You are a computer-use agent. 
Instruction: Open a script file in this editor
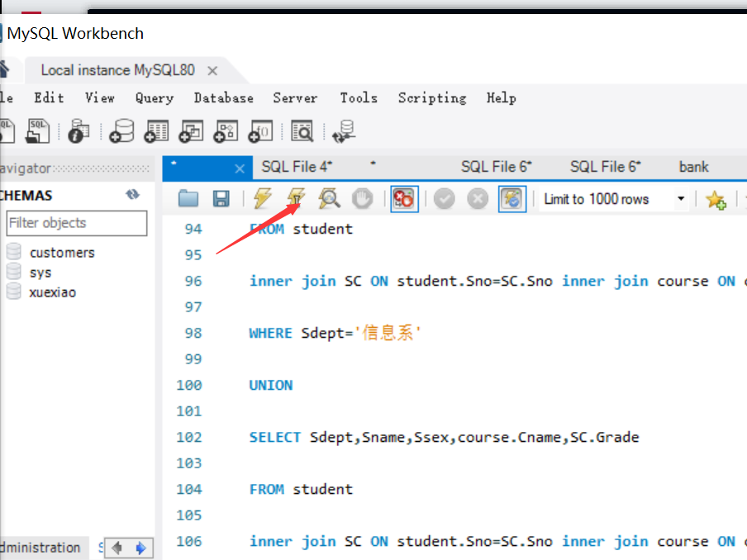tap(188, 198)
